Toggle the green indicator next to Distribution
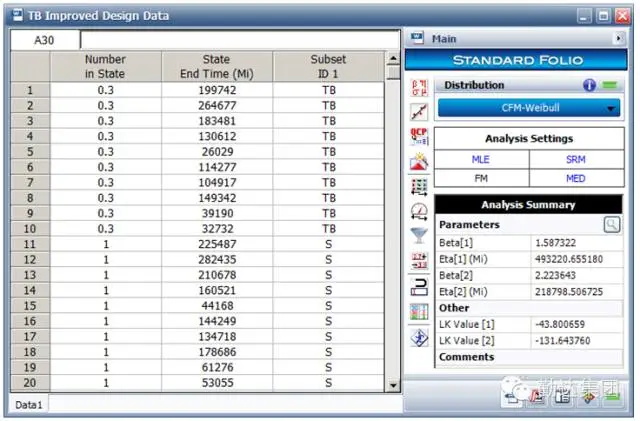 coord(610,85)
